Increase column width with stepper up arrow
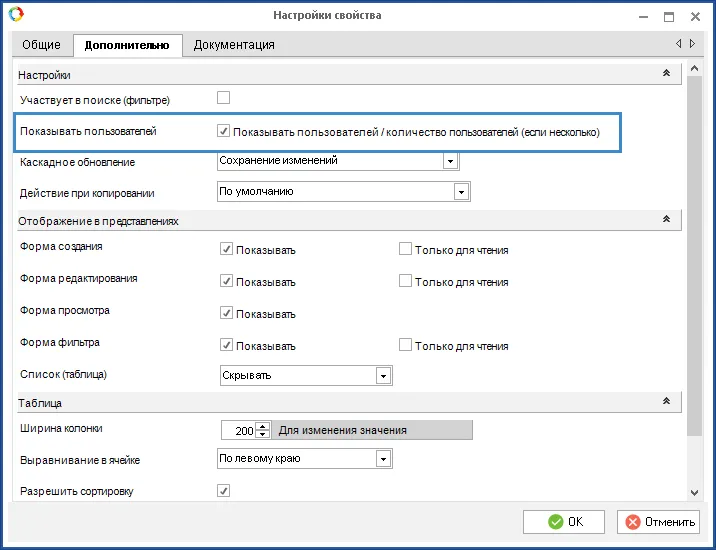716x550 pixels. (x=263, y=426)
